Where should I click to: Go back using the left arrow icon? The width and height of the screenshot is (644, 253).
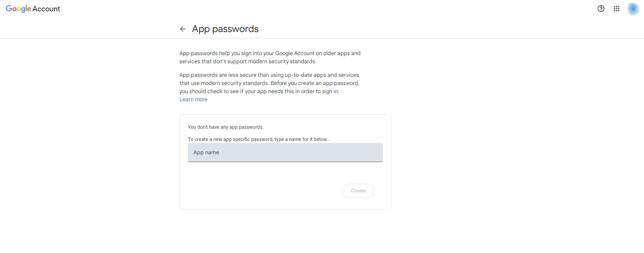tap(183, 29)
